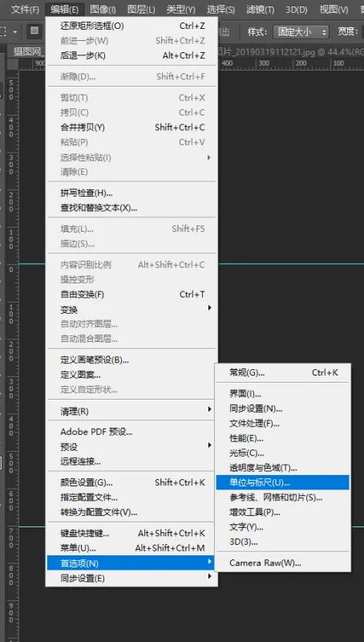Choose 转换为配置文件(V)...
This screenshot has height=642, width=364.
click(x=131, y=512)
